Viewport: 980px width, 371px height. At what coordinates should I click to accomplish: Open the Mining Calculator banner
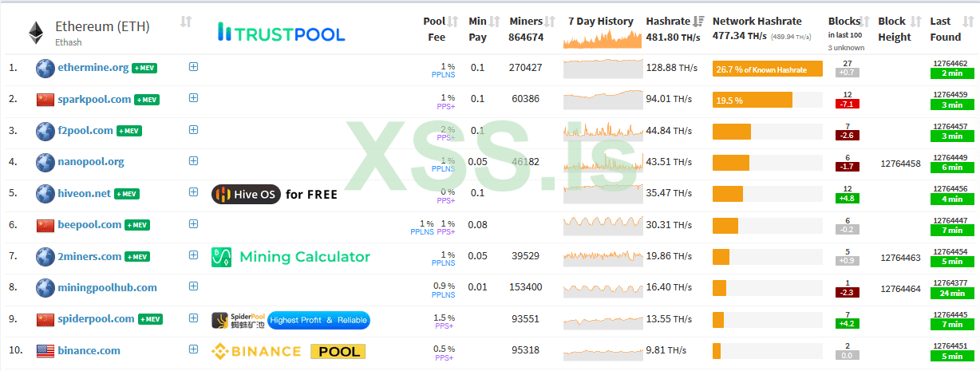click(290, 257)
